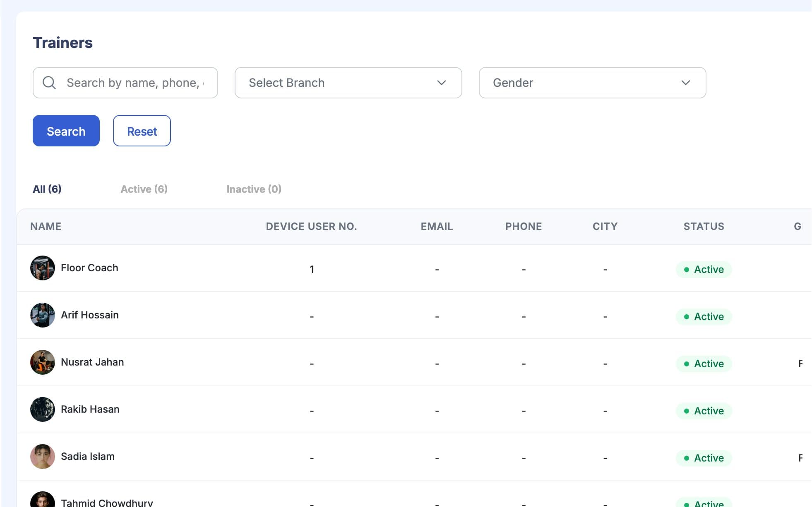Open the Rakib Hasan trainer name

(x=90, y=409)
